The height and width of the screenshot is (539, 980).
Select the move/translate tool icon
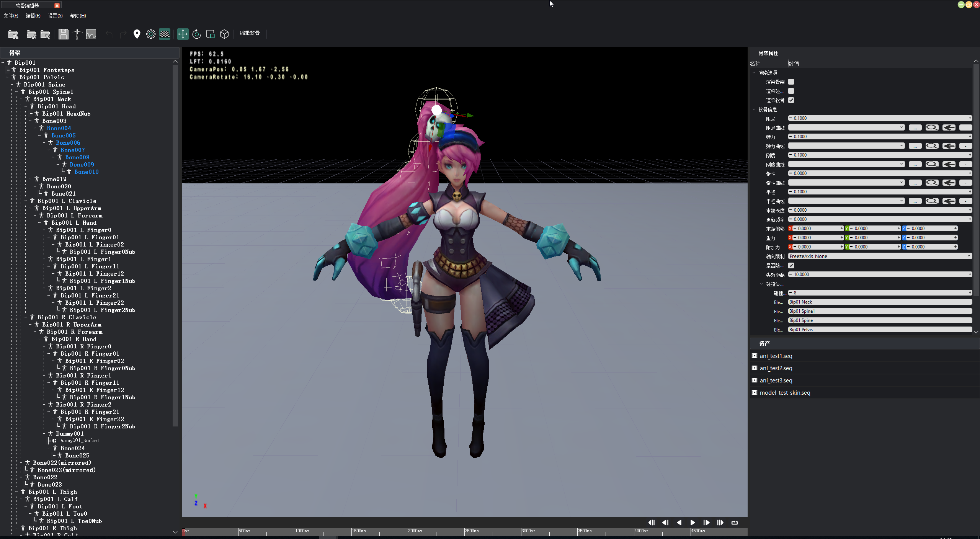183,34
